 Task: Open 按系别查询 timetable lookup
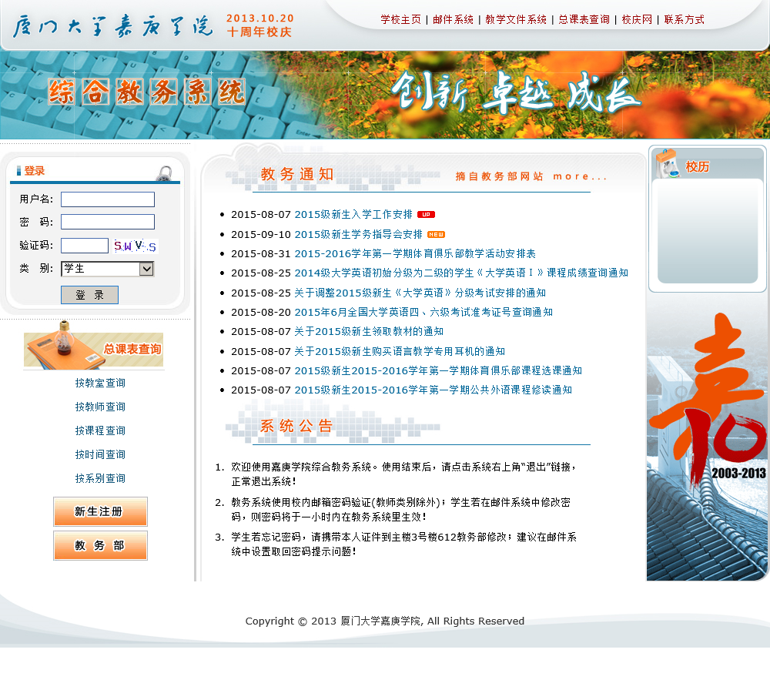99,478
